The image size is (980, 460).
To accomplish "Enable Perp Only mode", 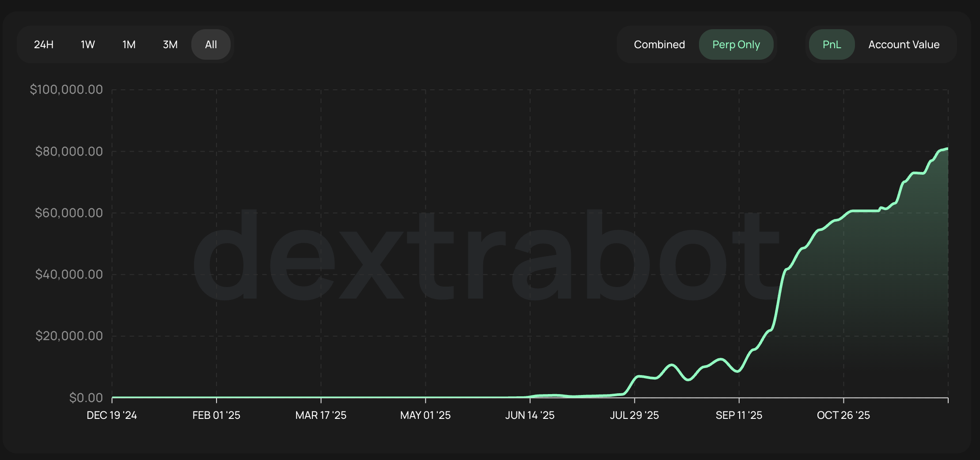I will pyautogui.click(x=736, y=44).
